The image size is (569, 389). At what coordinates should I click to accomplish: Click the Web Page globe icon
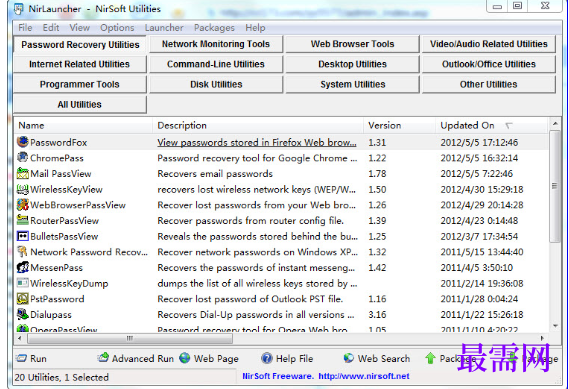(x=185, y=358)
